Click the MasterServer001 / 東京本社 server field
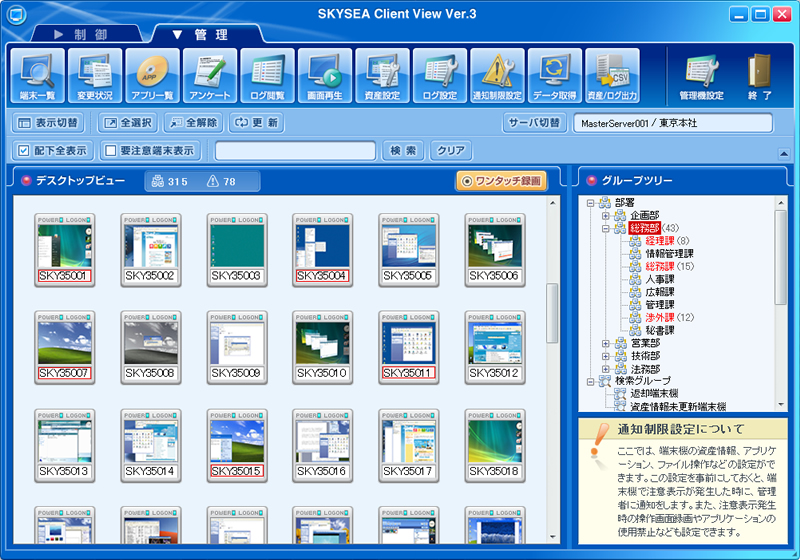 [673, 123]
